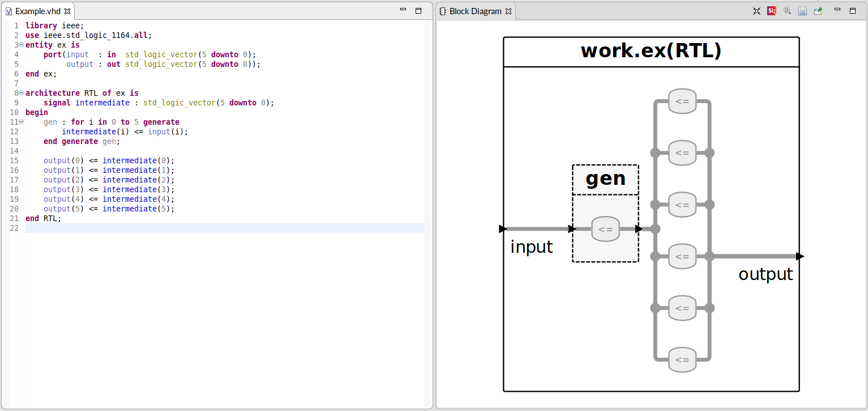
Task: Click the 'begin' keyword on line 10
Action: 37,112
